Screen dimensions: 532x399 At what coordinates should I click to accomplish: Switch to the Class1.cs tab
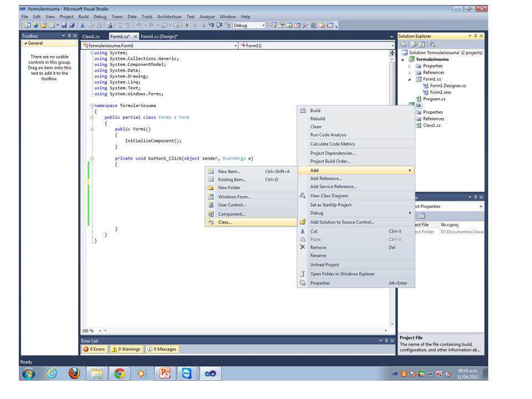(x=91, y=37)
